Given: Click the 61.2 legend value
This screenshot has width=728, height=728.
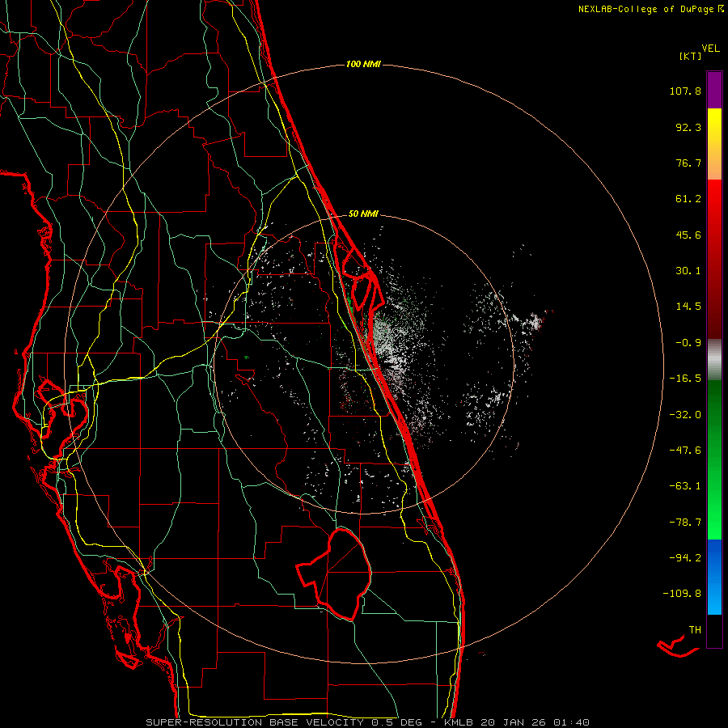Looking at the screenshot, I should point(688,199).
